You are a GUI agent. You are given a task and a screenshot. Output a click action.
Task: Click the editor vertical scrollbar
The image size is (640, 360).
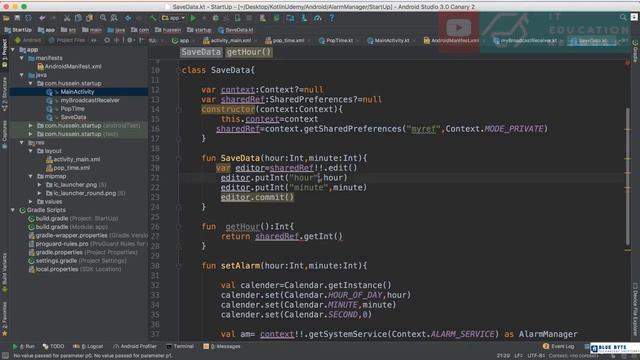(x=627, y=176)
